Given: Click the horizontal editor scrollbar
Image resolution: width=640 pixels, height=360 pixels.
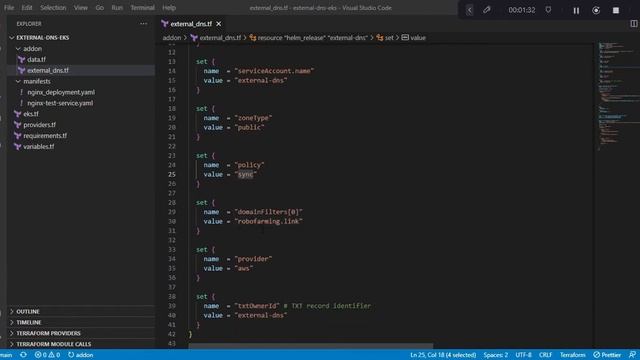Looking at the screenshot, I should pos(310,346).
